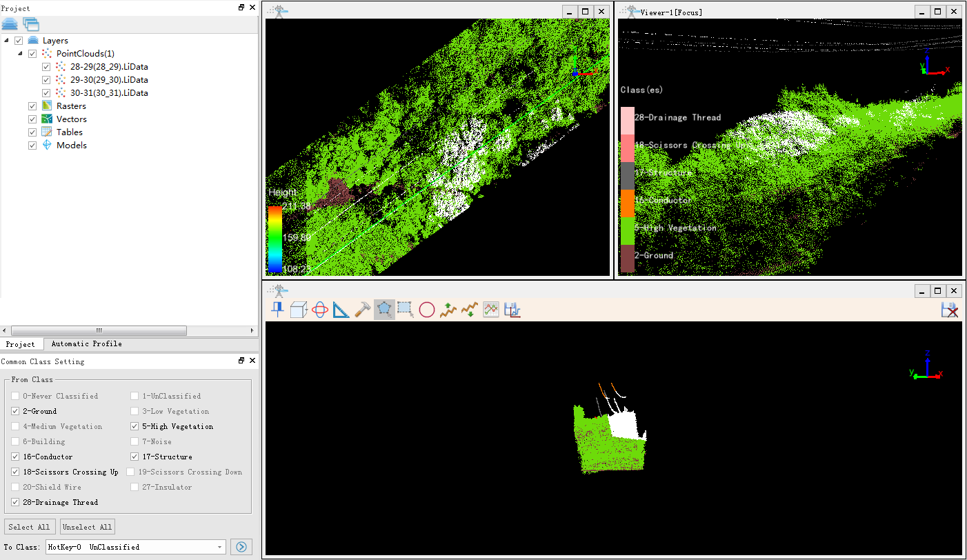Uncheck the 30-31(30_31).LiData layer

point(46,92)
